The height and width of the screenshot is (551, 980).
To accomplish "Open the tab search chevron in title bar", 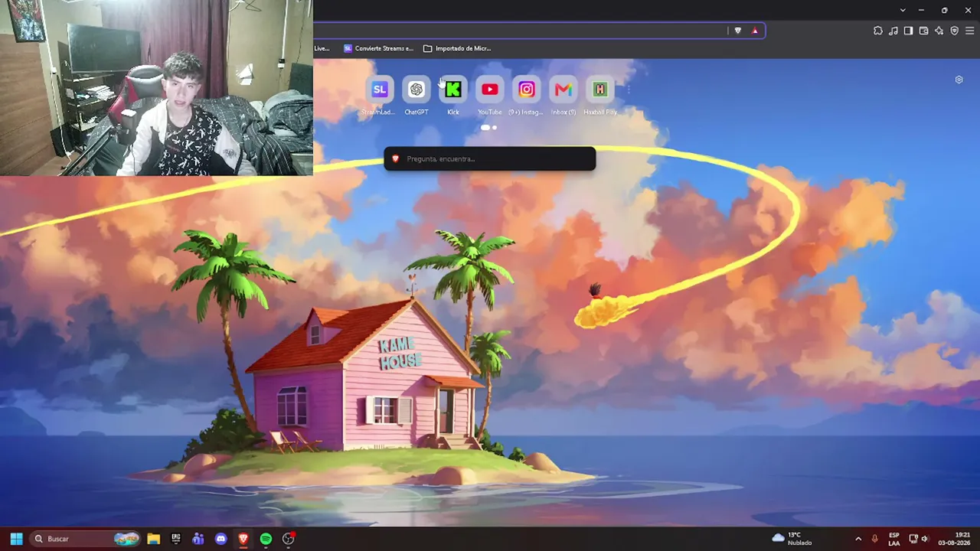I will click(903, 10).
